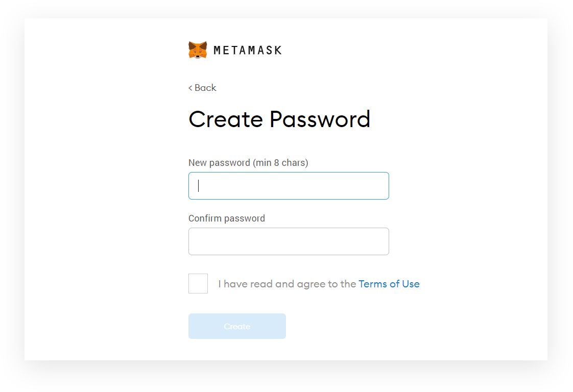Focus the Confirm password field
The height and width of the screenshot is (392, 573).
pos(289,241)
